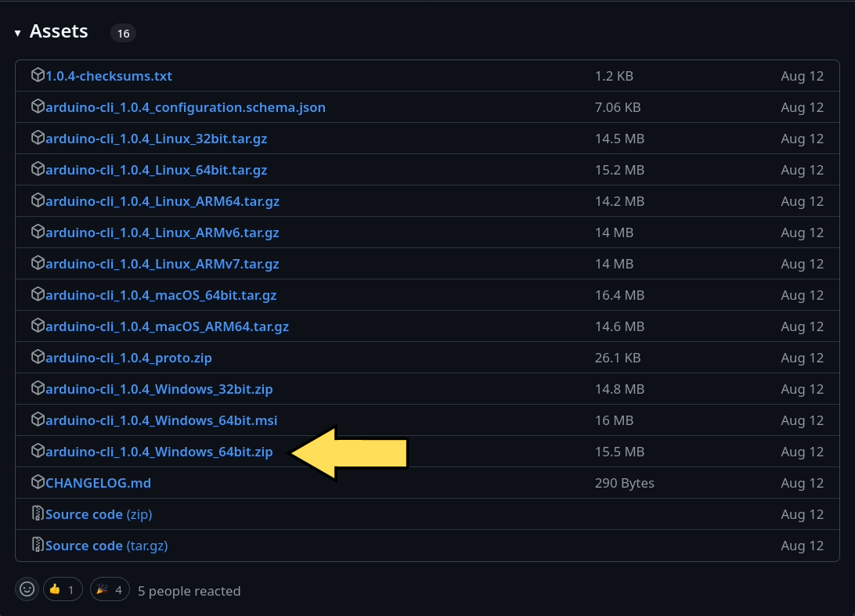Click package icon beside Linux_ARM64.tar.gz
The image size is (855, 616).
click(38, 200)
